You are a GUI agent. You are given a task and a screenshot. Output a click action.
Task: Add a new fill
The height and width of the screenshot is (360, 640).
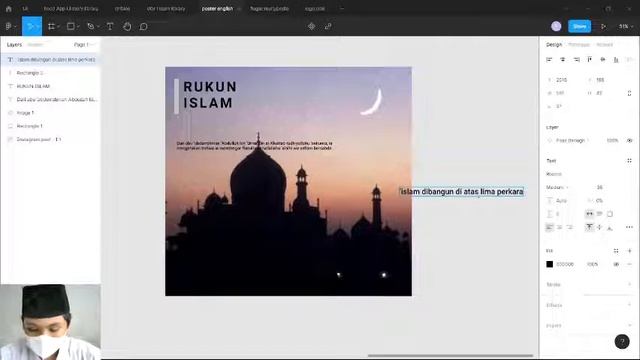[x=629, y=251]
